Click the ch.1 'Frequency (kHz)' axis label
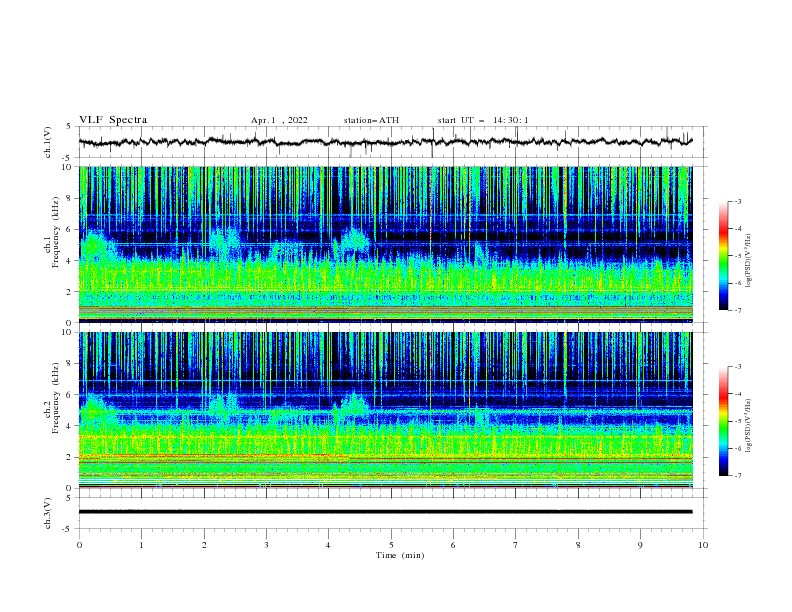 click(x=56, y=233)
